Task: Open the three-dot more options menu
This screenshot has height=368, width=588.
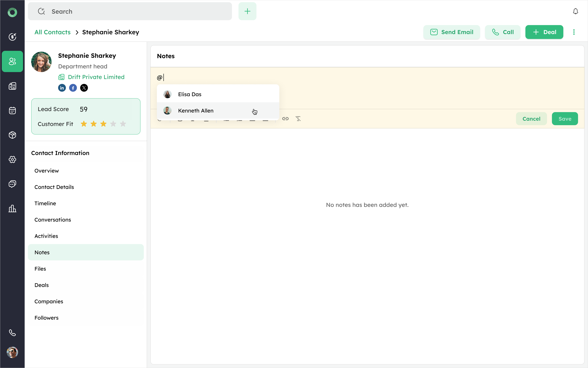Action: [x=574, y=32]
